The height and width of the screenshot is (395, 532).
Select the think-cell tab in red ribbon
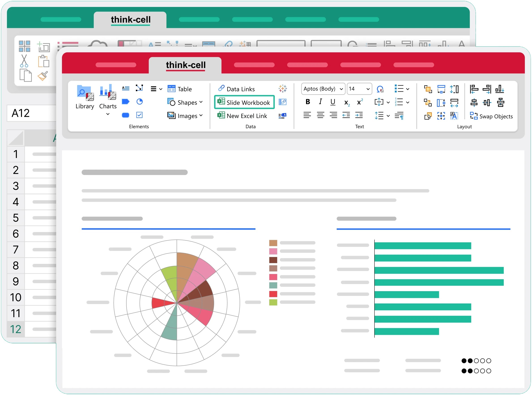(185, 65)
